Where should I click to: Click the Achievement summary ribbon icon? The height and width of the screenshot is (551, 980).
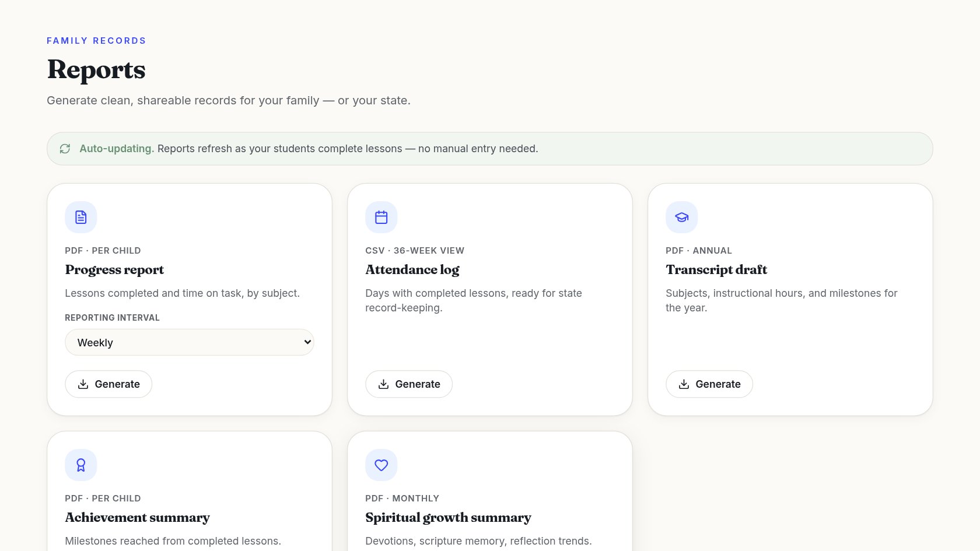coord(81,465)
